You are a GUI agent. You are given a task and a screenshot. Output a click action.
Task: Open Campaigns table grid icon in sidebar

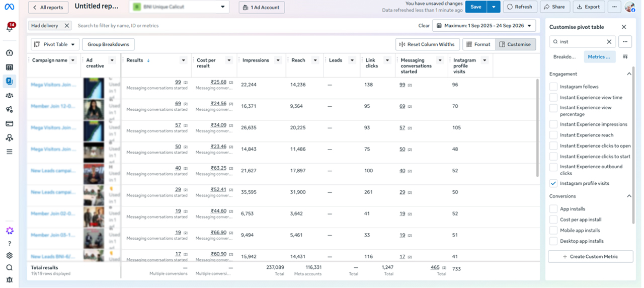pyautogui.click(x=9, y=67)
